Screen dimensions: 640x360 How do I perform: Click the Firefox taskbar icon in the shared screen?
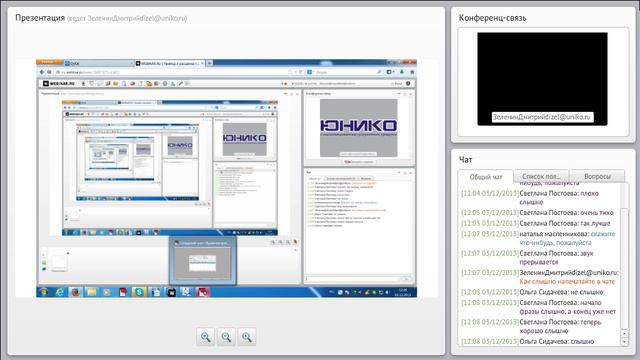point(76,292)
